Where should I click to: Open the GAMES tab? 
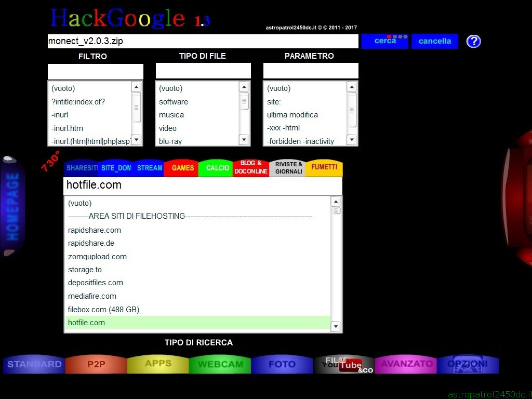click(x=182, y=168)
